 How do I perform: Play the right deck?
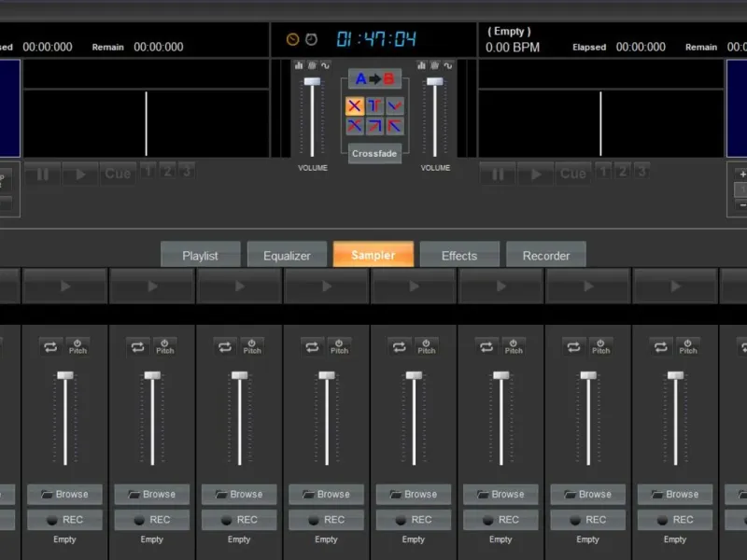point(535,175)
